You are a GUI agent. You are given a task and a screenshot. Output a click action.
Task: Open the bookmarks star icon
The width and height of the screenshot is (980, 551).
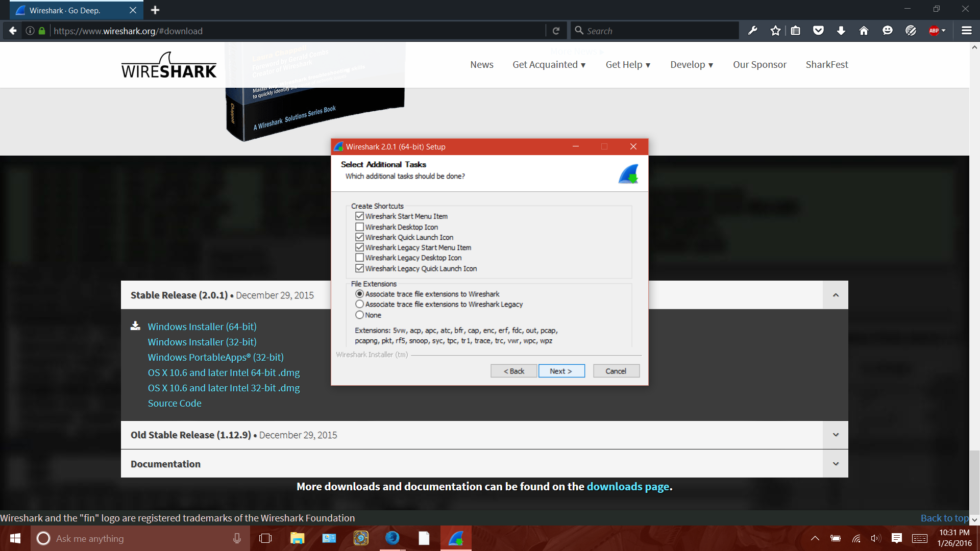(775, 30)
